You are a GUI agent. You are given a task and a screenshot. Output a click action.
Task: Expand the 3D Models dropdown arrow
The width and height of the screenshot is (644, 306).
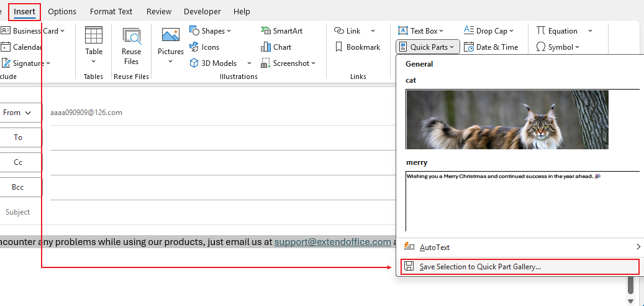(249, 63)
